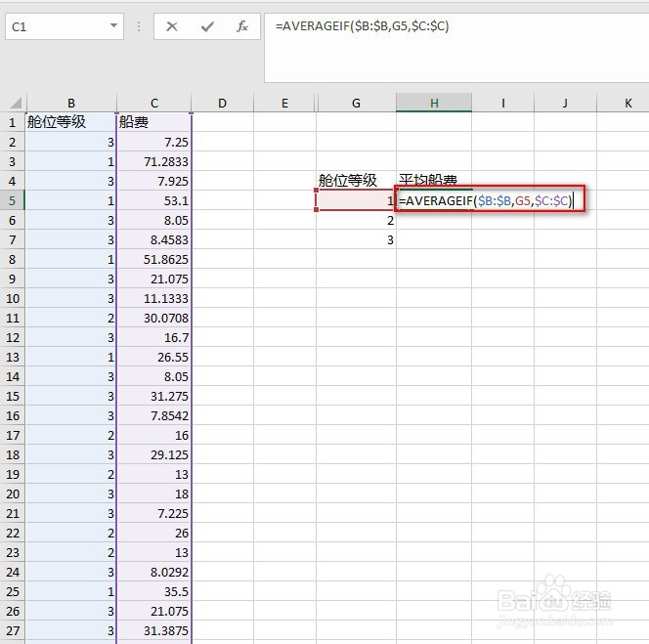Click cell C10 with value 11.1333

point(154,298)
